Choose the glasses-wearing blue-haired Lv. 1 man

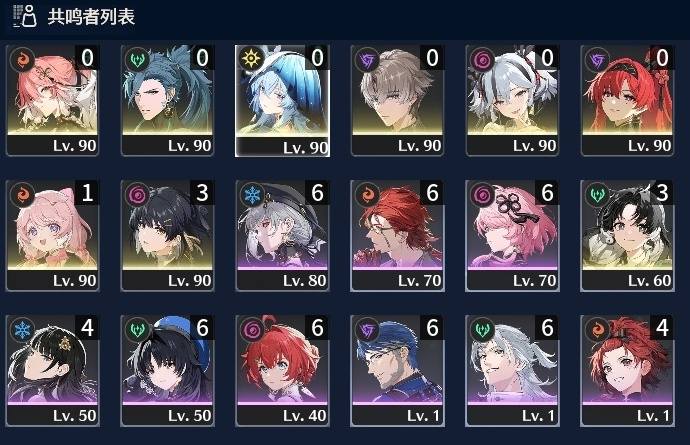click(397, 370)
